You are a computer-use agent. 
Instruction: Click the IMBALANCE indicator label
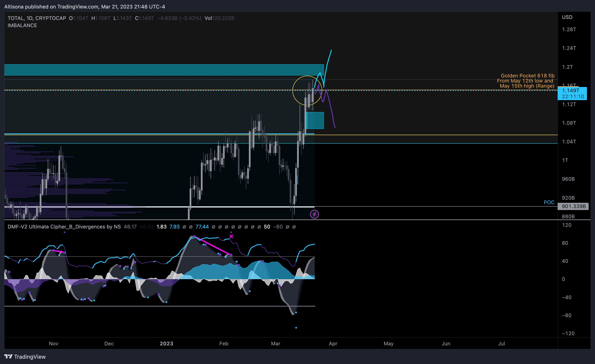(22, 25)
